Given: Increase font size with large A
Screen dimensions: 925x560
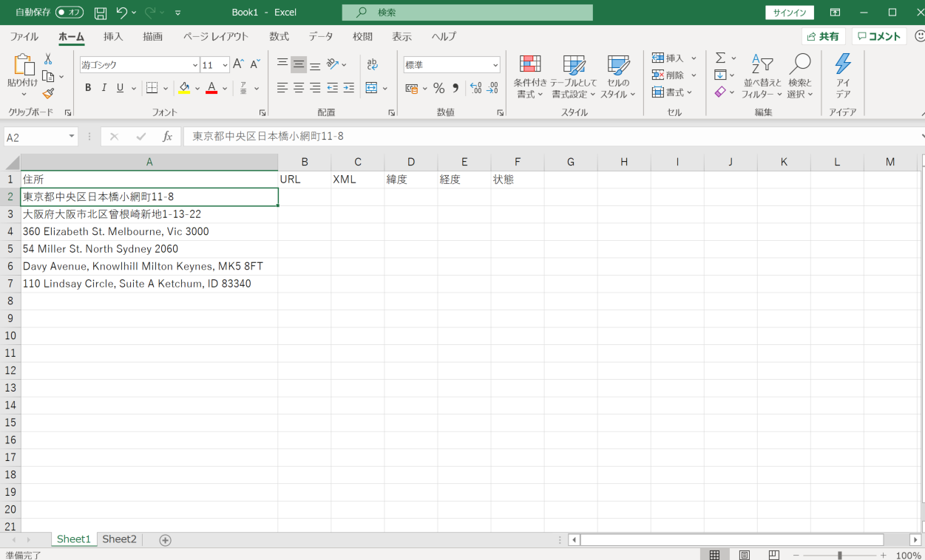Looking at the screenshot, I should [238, 65].
